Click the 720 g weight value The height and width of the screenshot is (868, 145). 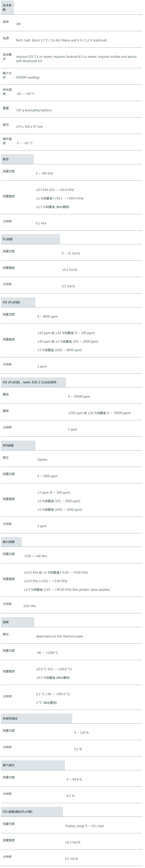tap(34, 110)
